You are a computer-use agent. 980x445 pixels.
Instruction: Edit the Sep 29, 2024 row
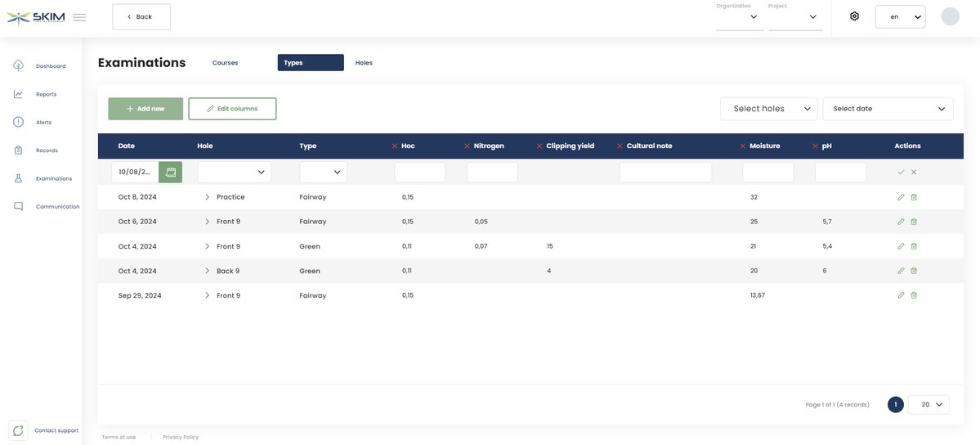[901, 295]
